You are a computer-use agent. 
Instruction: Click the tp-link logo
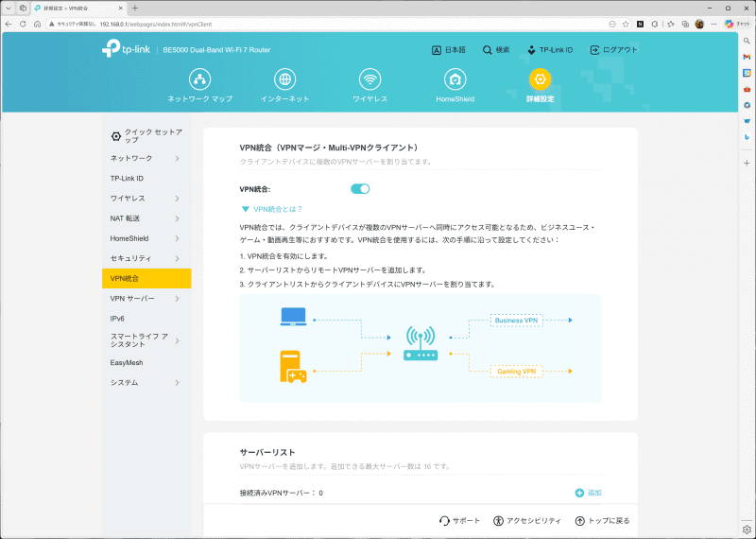(x=127, y=49)
